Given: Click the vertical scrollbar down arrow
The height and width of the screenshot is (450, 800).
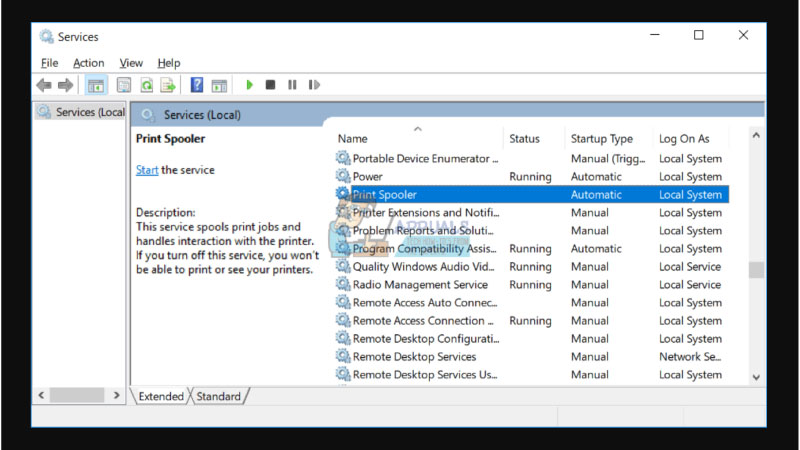Looking at the screenshot, I should (756, 377).
